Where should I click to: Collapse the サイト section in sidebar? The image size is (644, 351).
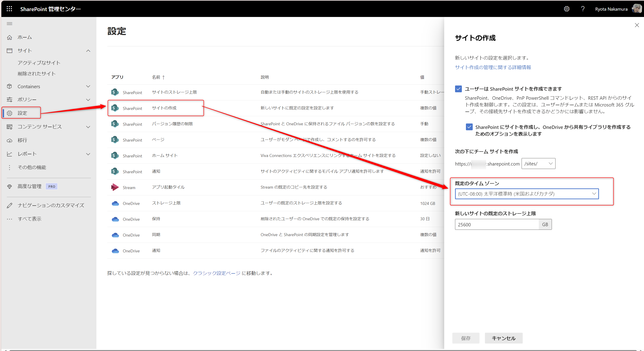[x=88, y=50]
